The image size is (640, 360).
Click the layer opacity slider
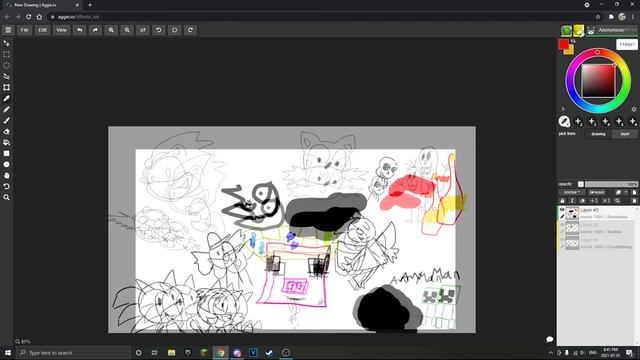[611, 184]
